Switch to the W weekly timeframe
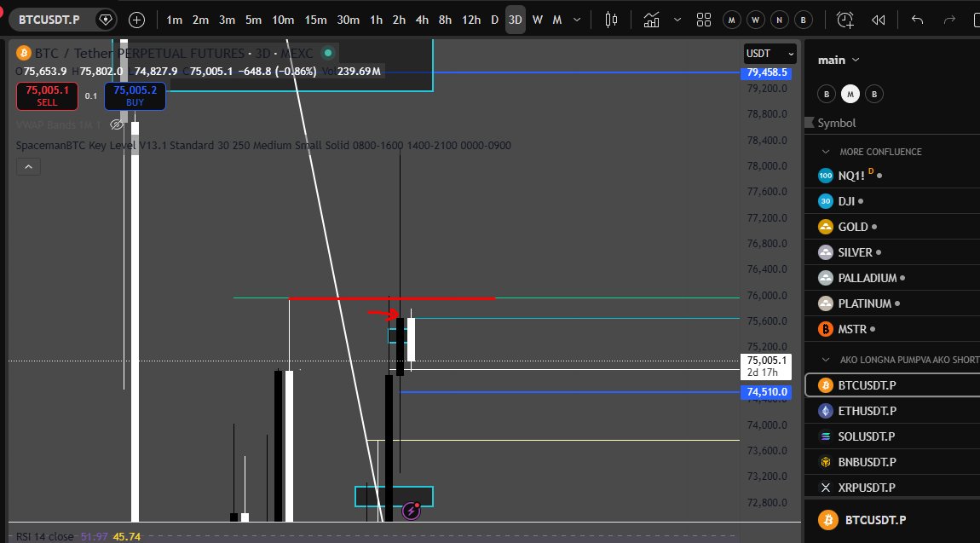The image size is (980, 543). tap(538, 20)
